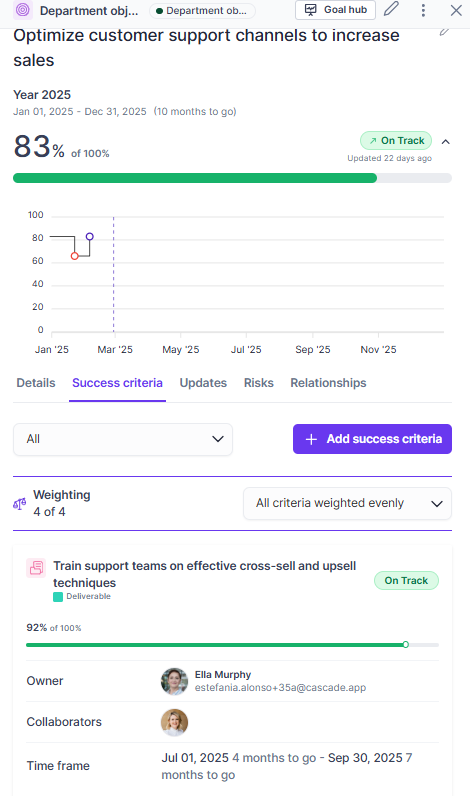Click the pencil icon beside objective title
The image size is (470, 796).
[x=444, y=32]
